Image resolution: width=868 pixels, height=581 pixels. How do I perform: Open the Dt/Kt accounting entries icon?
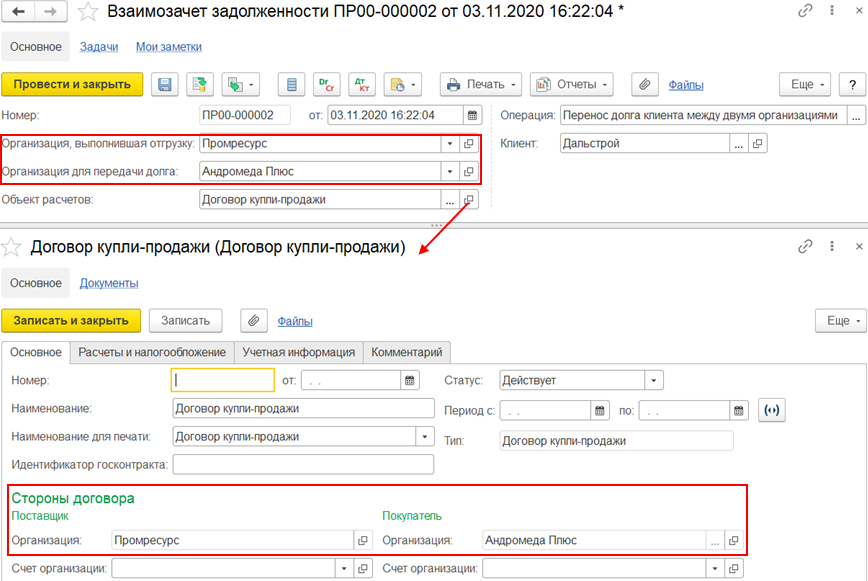(x=362, y=85)
